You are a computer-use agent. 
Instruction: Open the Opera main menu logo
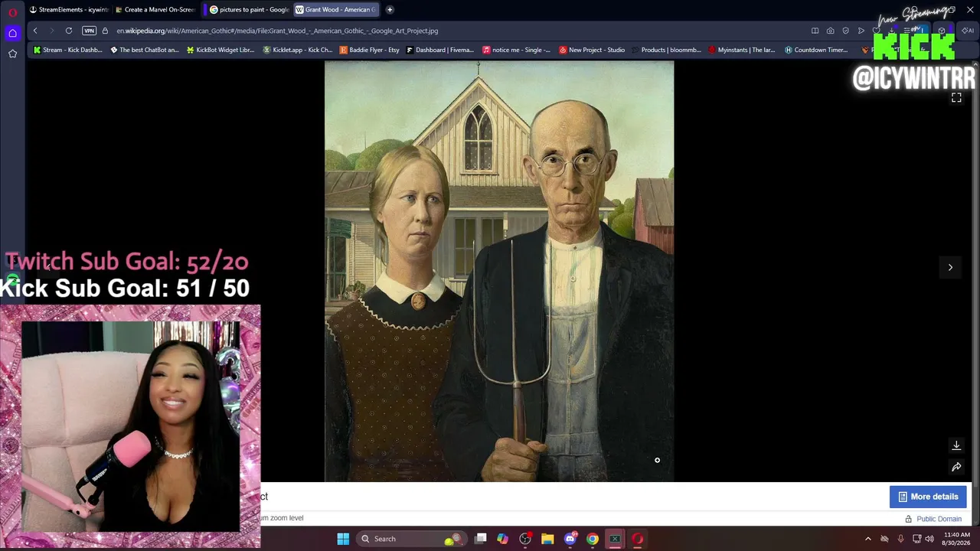click(x=12, y=12)
